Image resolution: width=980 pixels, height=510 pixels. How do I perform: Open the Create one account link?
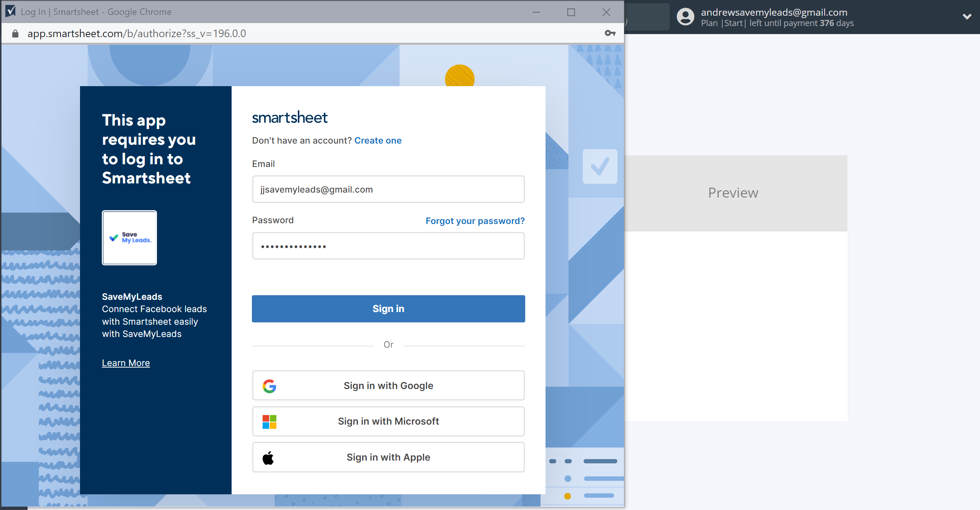point(378,141)
